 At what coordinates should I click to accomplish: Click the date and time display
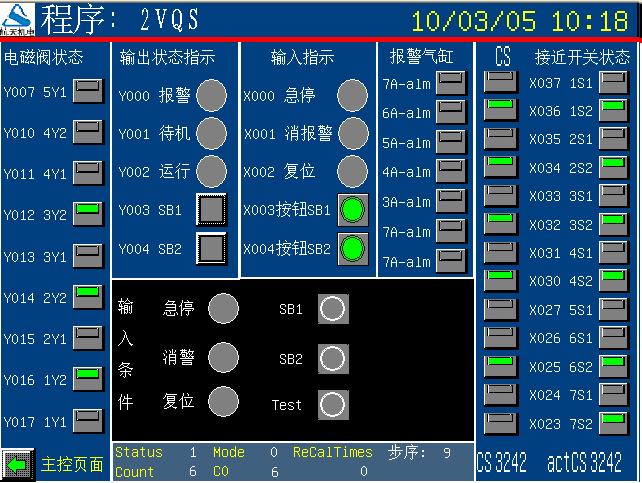coord(519,21)
